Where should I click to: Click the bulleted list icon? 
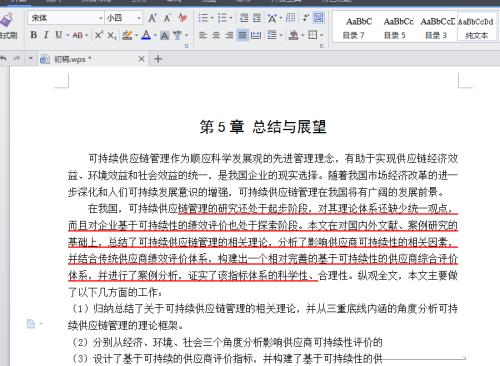tap(203, 18)
